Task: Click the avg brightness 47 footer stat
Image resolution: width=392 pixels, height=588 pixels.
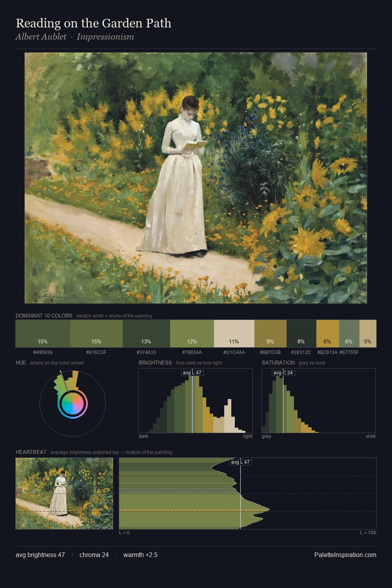Action: [x=40, y=555]
